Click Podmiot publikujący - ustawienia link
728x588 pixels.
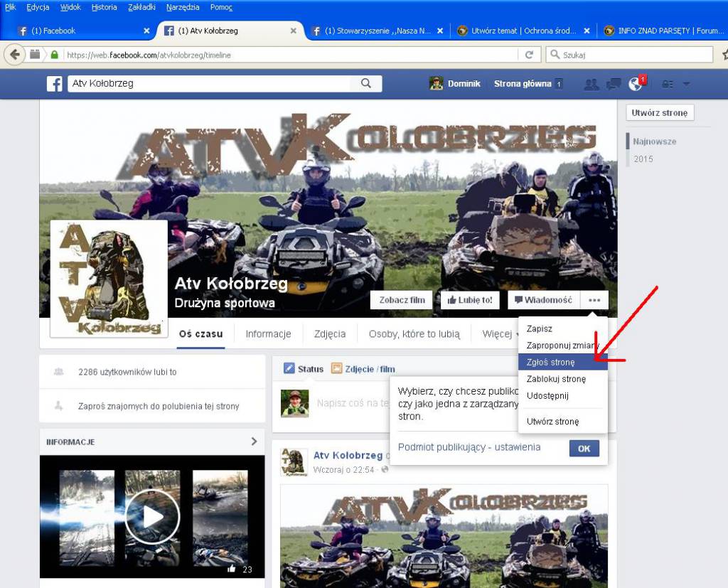[469, 447]
